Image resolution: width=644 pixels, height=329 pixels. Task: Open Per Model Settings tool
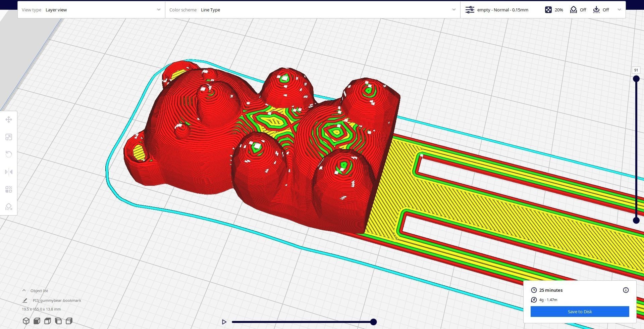(x=9, y=189)
